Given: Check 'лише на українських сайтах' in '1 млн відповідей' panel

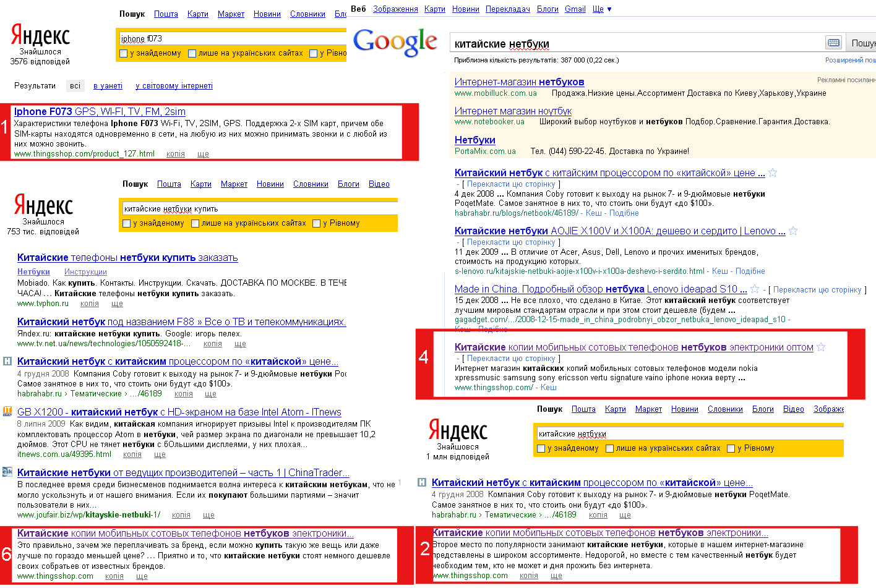Looking at the screenshot, I should [x=609, y=449].
